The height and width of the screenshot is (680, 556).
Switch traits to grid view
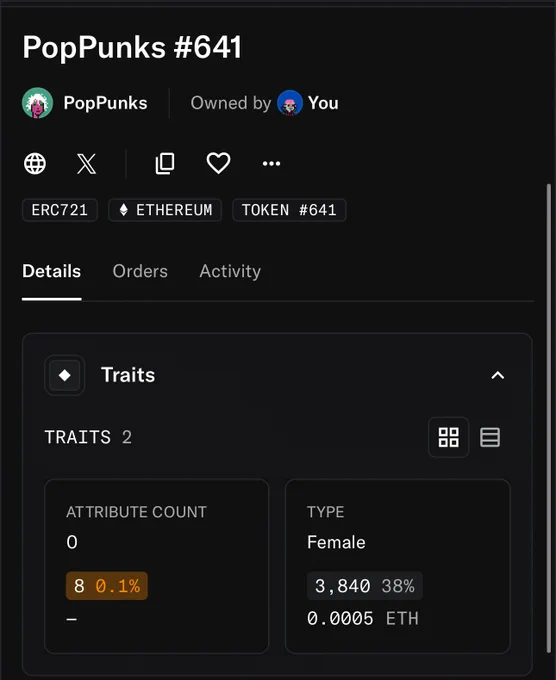pos(448,437)
